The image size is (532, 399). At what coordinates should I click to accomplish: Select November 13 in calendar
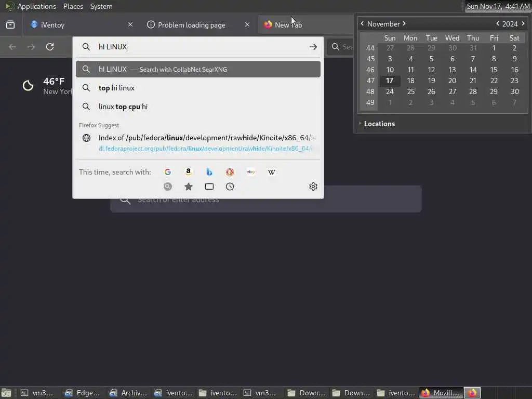click(453, 70)
